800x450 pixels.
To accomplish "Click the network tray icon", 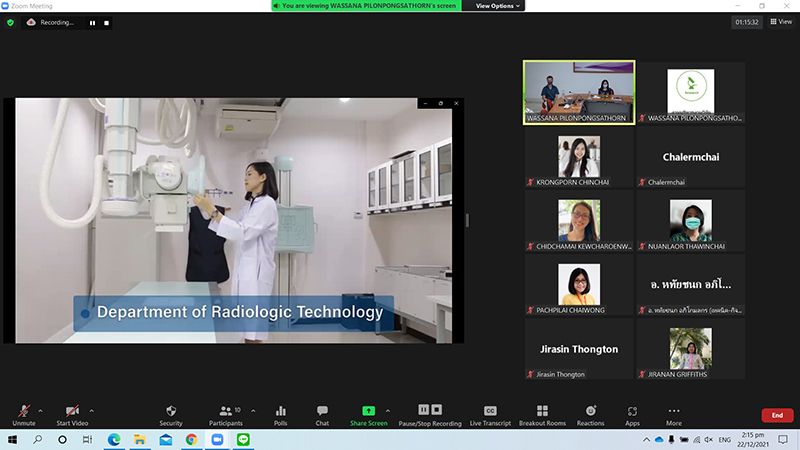I will point(696,439).
